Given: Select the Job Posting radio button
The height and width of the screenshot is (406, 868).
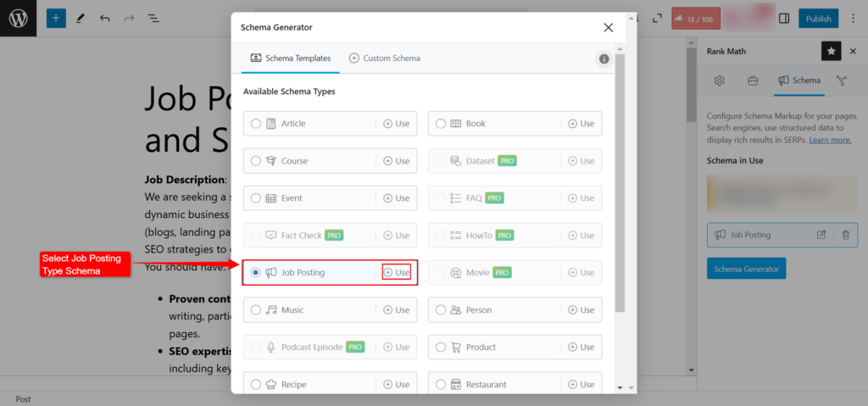Looking at the screenshot, I should [x=256, y=273].
